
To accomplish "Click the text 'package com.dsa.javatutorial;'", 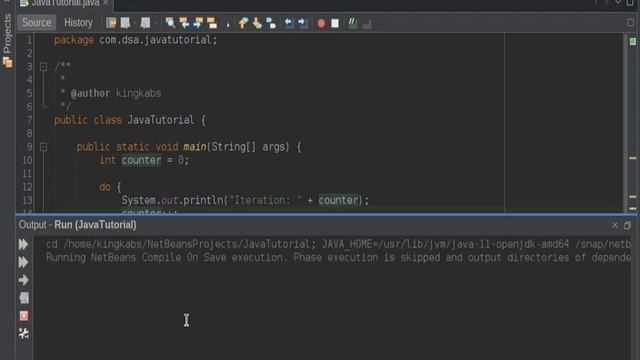I will 136,40.
